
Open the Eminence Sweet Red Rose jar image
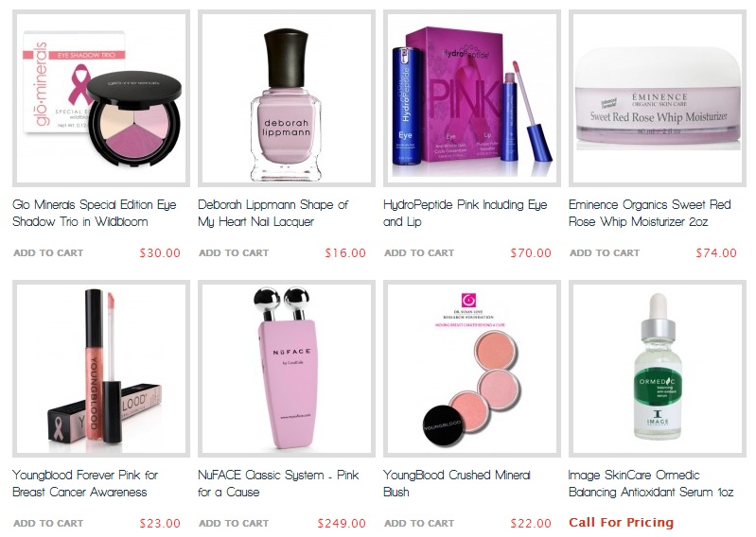[658, 98]
